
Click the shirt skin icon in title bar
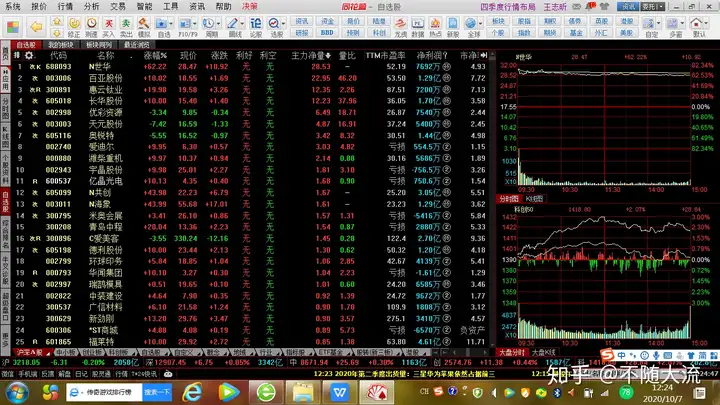click(605, 6)
